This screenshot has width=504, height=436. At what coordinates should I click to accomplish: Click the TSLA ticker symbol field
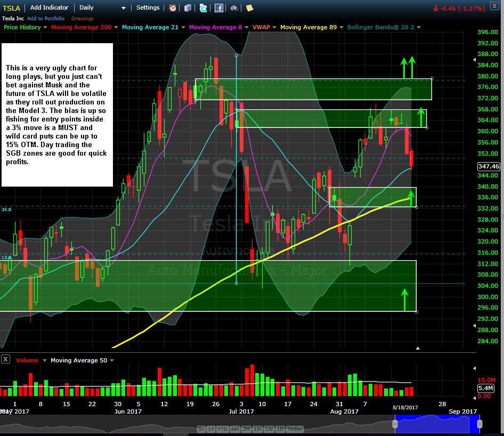[11, 8]
